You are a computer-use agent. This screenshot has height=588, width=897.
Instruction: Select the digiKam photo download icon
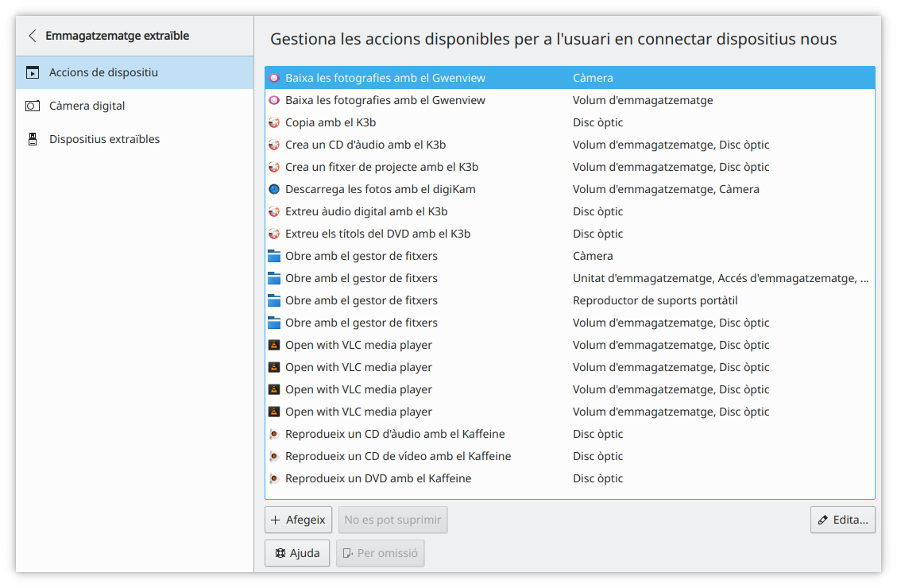(274, 189)
